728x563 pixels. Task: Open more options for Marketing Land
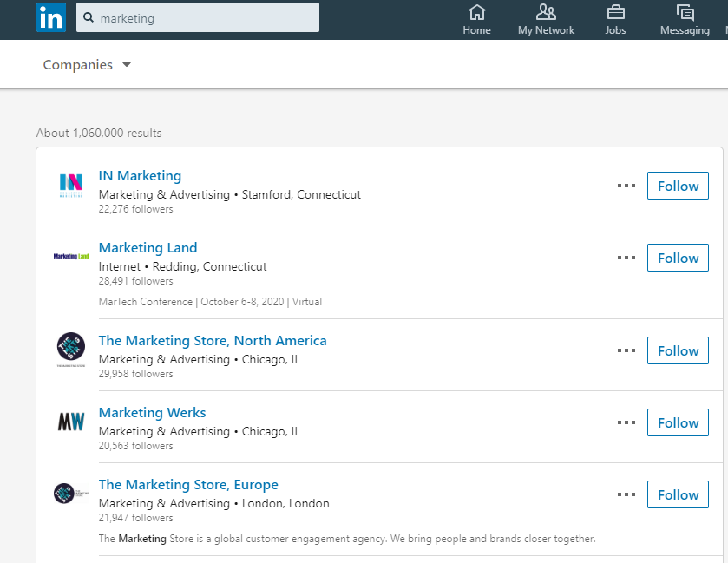tap(626, 258)
